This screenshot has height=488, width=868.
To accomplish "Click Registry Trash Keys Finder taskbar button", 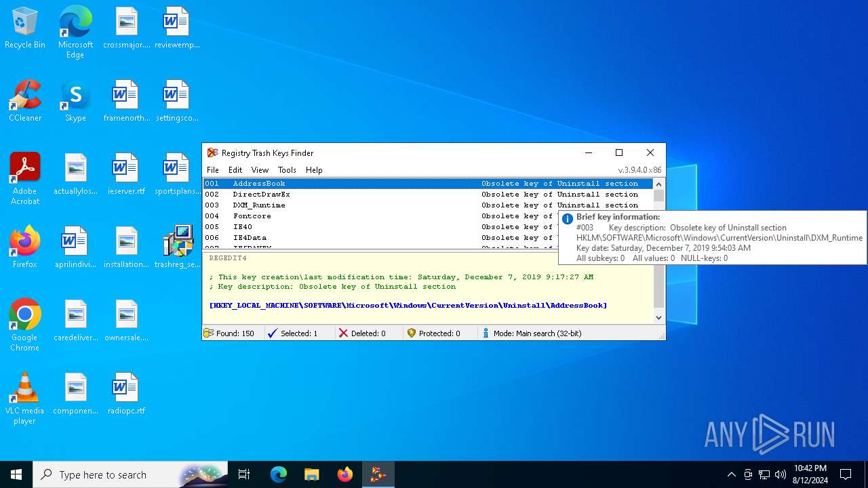I will [378, 474].
